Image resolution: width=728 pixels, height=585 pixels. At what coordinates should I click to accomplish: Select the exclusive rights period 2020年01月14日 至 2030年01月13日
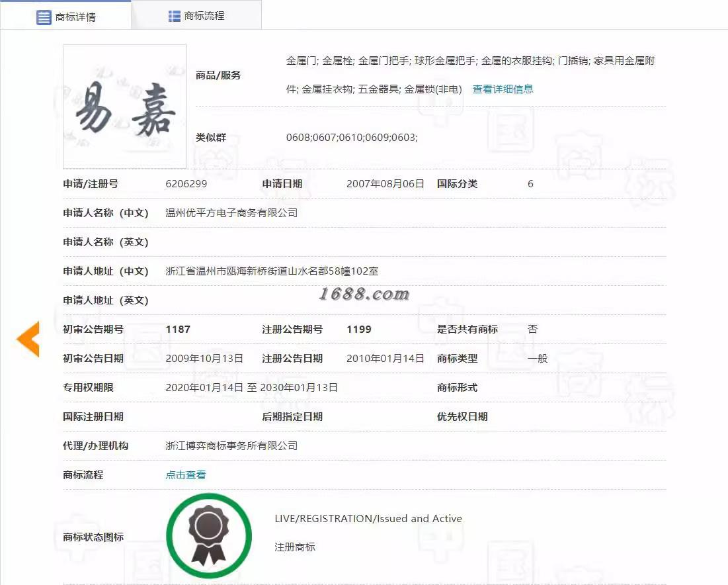(252, 388)
